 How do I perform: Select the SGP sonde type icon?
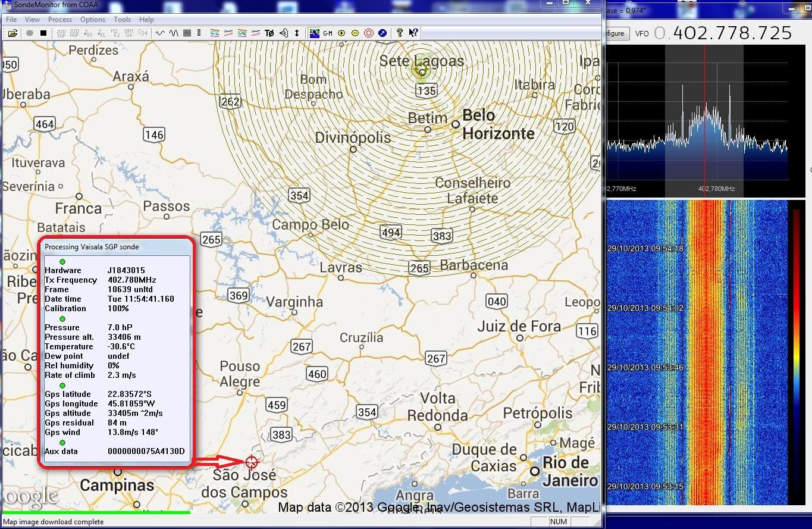pyautogui.click(x=61, y=33)
